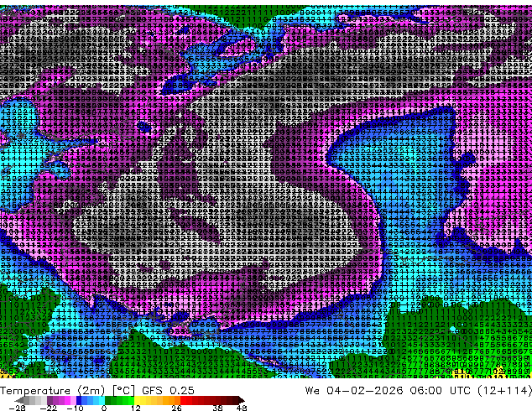
Task: Click the "38" legend value
Action: pyautogui.click(x=217, y=408)
